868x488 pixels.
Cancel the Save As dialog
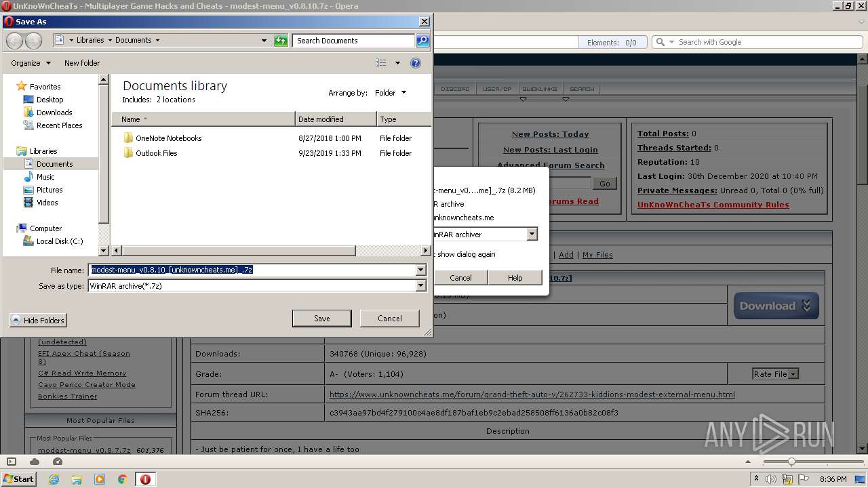(x=389, y=319)
